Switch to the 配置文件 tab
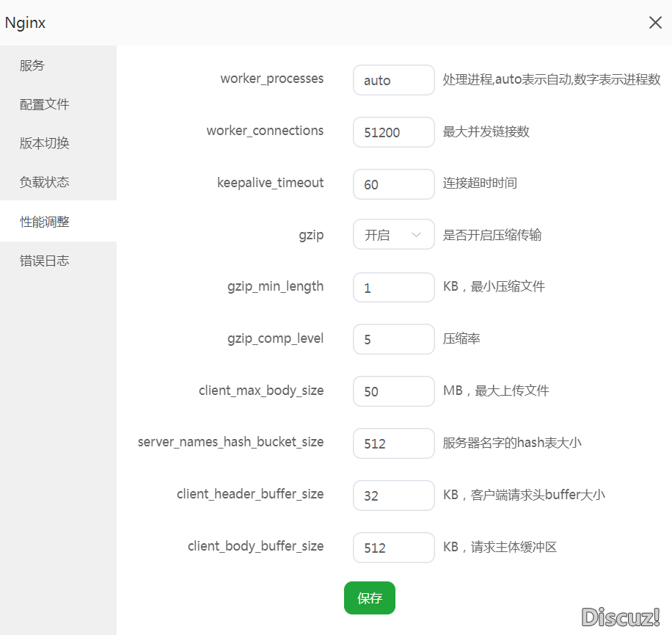 tap(44, 104)
